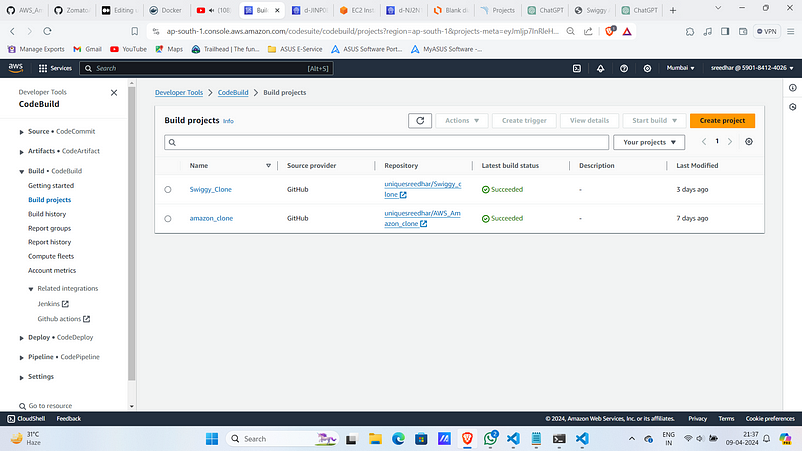The width and height of the screenshot is (802, 451).
Task: Open Windows Start menu
Action: pos(212,439)
